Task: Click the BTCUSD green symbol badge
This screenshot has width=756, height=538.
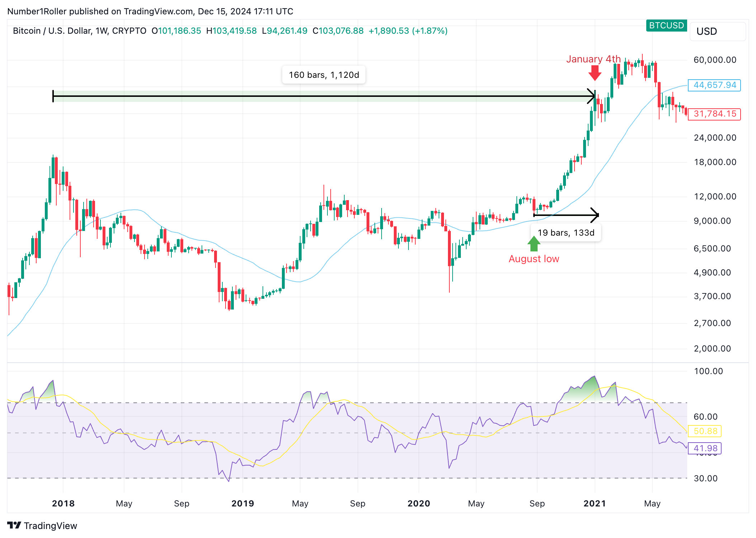Action: 666,25
